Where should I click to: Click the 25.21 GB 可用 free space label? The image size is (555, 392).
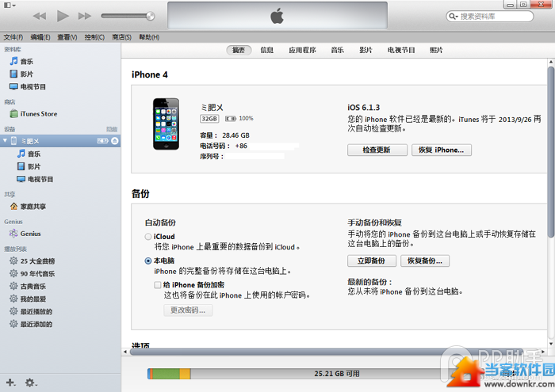click(x=337, y=374)
